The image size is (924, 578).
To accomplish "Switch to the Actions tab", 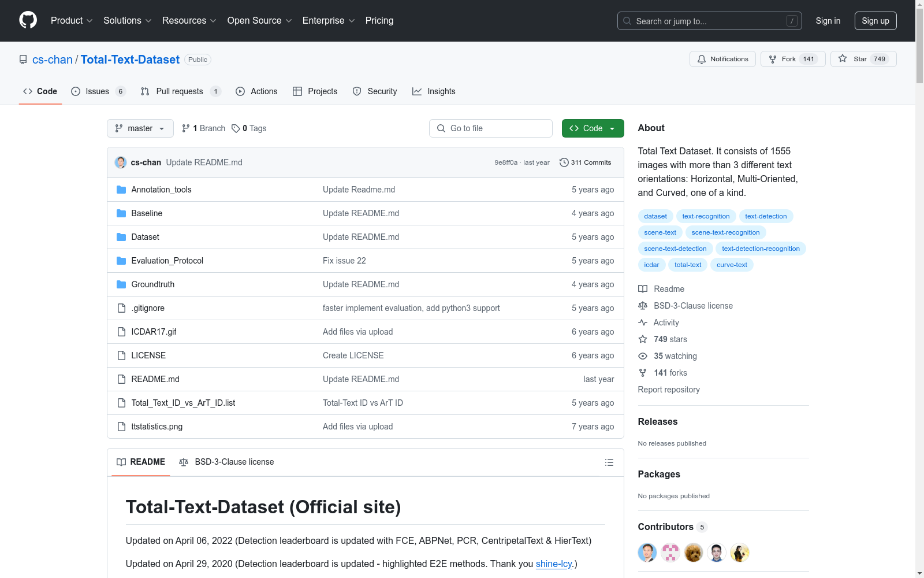I will point(256,91).
